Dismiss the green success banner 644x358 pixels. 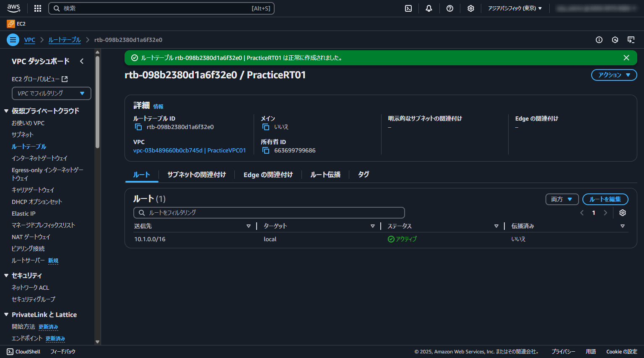pyautogui.click(x=626, y=58)
